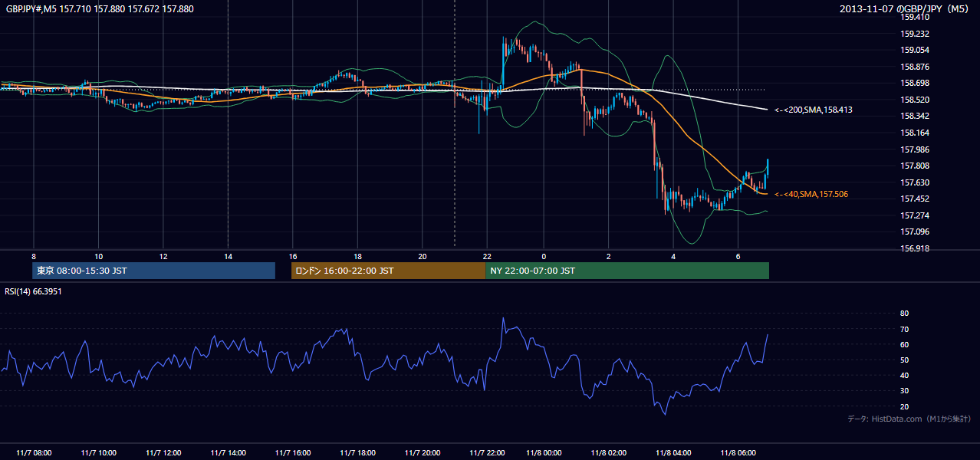Screen dimensions: 980x460
Task: Click hour 8 on the price chart axis
Action: 34,256
